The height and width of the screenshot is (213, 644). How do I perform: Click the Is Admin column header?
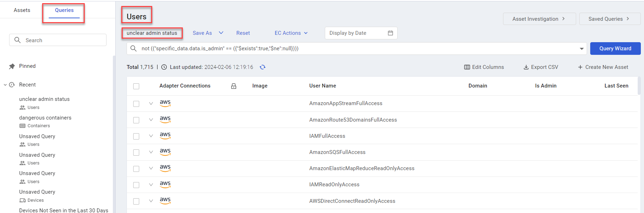pos(546,86)
